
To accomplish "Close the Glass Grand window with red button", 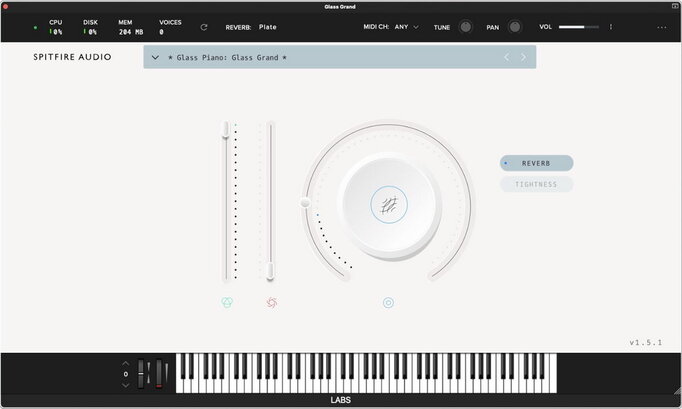I will click(5, 7).
